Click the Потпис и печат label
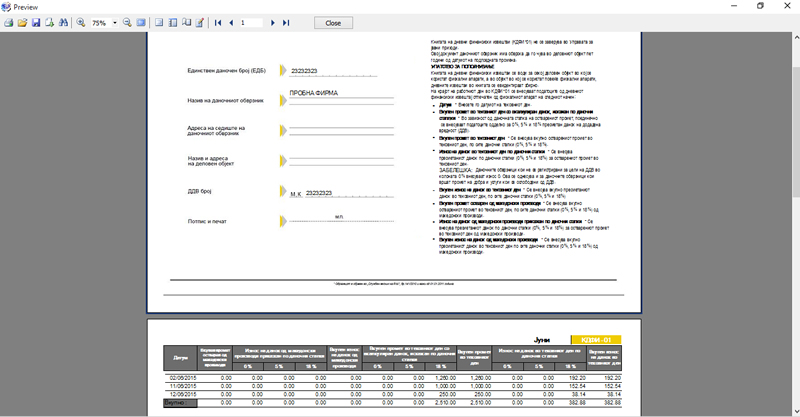Image resolution: width=800 pixels, height=417 pixels. click(x=207, y=222)
